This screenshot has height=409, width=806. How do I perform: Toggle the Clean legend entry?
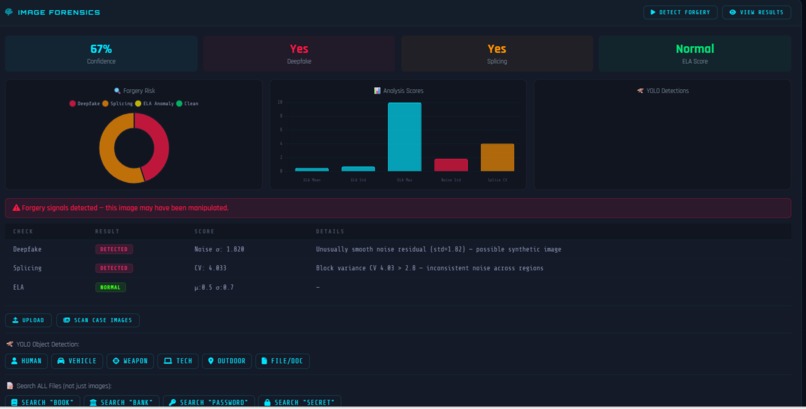pyautogui.click(x=187, y=104)
